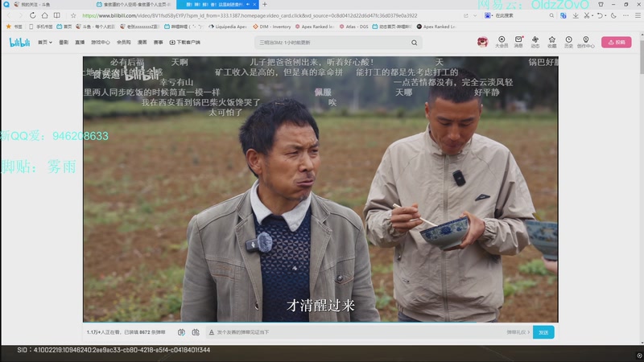This screenshot has width=644, height=362.
Task: Click the share icon in address bar
Action: click(x=466, y=15)
